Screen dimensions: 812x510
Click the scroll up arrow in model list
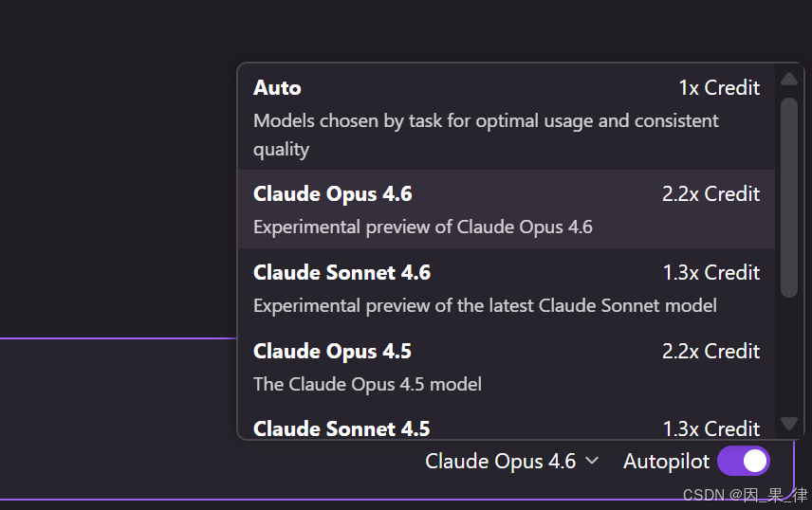coord(789,79)
